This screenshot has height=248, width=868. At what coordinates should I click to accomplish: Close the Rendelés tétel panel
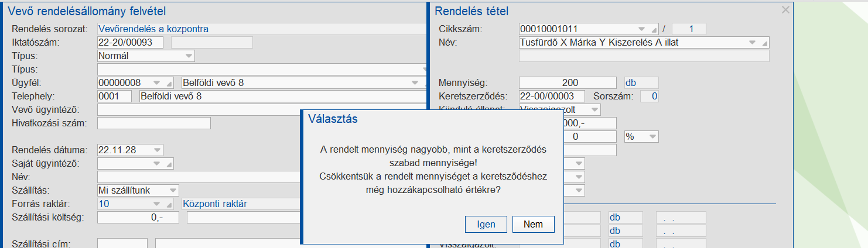point(786,9)
